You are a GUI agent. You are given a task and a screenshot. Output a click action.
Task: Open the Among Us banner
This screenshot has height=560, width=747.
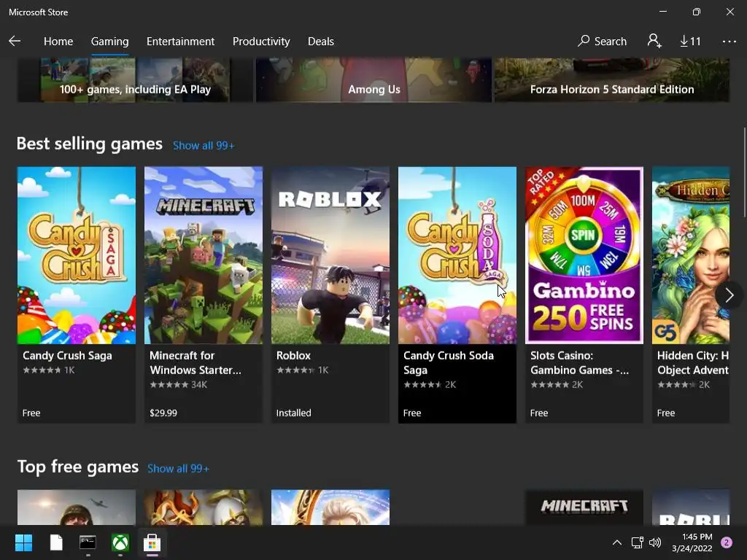click(x=374, y=80)
